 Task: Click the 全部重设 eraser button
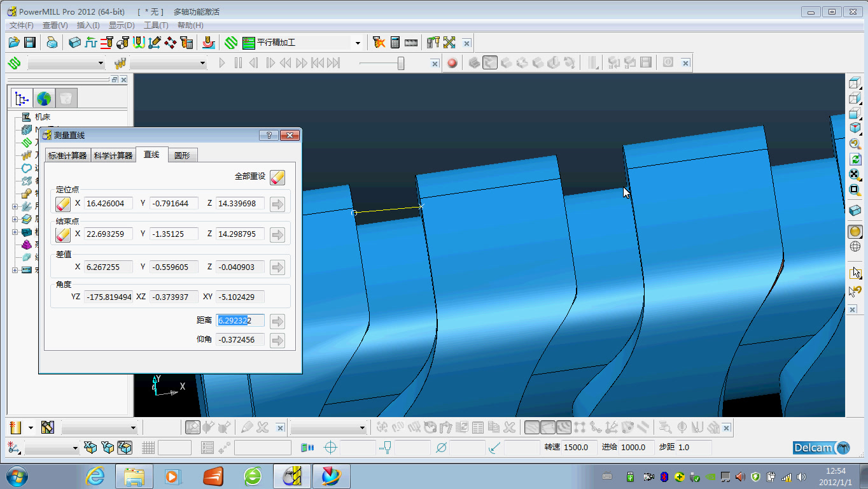tap(277, 176)
